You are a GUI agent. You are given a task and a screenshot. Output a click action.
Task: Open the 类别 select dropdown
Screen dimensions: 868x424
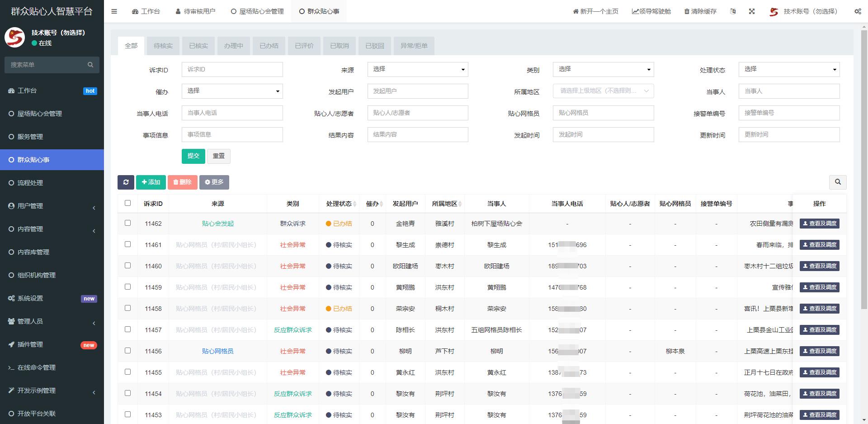pos(603,69)
